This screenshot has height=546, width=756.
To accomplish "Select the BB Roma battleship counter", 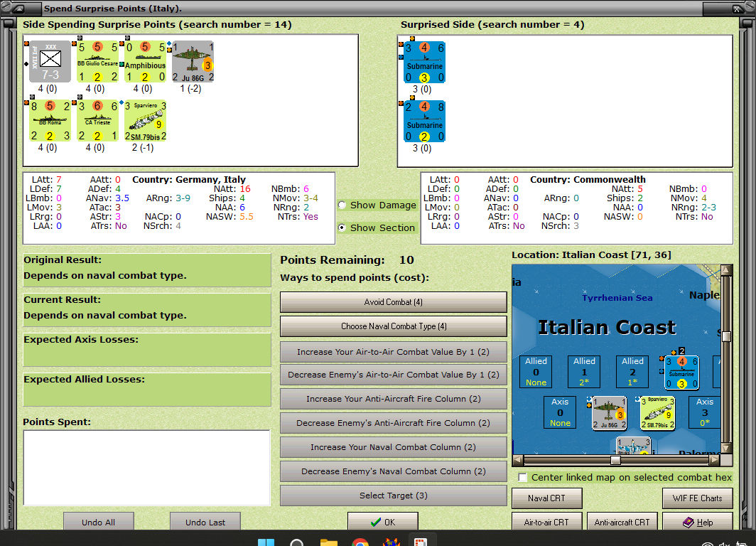I will coord(50,121).
